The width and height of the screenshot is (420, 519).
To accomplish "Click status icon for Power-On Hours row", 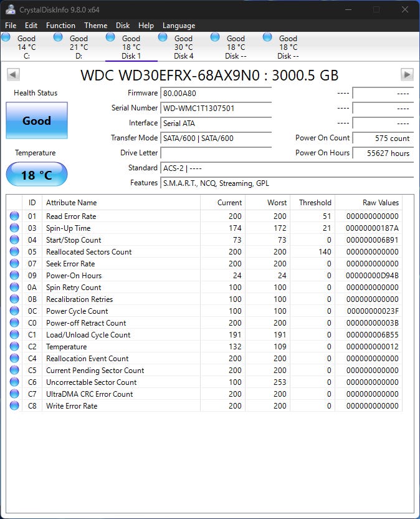I will pos(14,275).
